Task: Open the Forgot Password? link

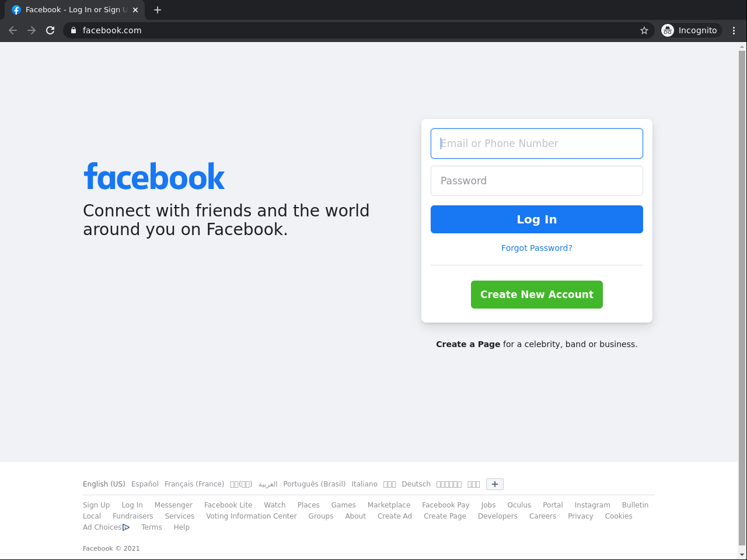Action: [x=537, y=248]
